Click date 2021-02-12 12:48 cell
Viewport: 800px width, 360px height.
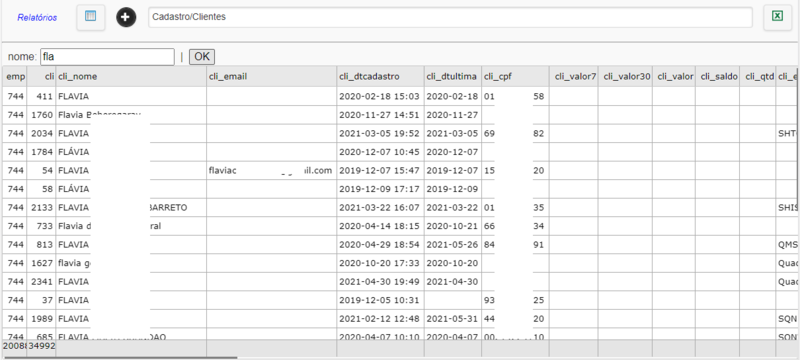coord(380,319)
